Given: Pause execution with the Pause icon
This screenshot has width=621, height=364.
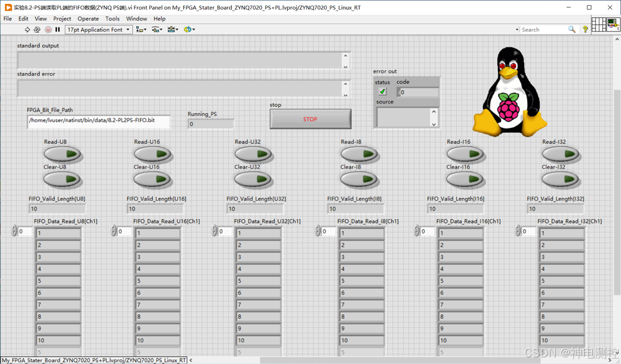Looking at the screenshot, I should 58,30.
